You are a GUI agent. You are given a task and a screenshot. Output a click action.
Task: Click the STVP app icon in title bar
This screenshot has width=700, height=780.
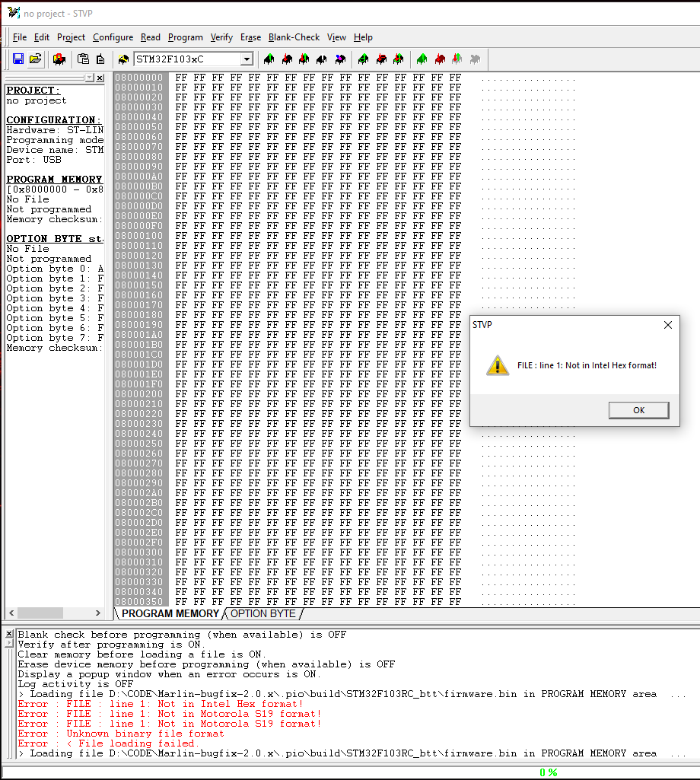tap(14, 13)
